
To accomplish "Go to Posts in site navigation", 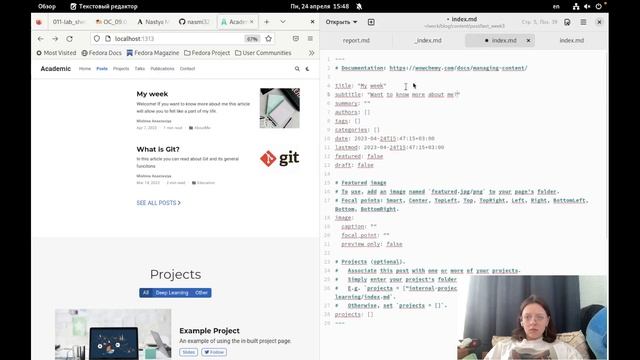I will coord(102,69).
